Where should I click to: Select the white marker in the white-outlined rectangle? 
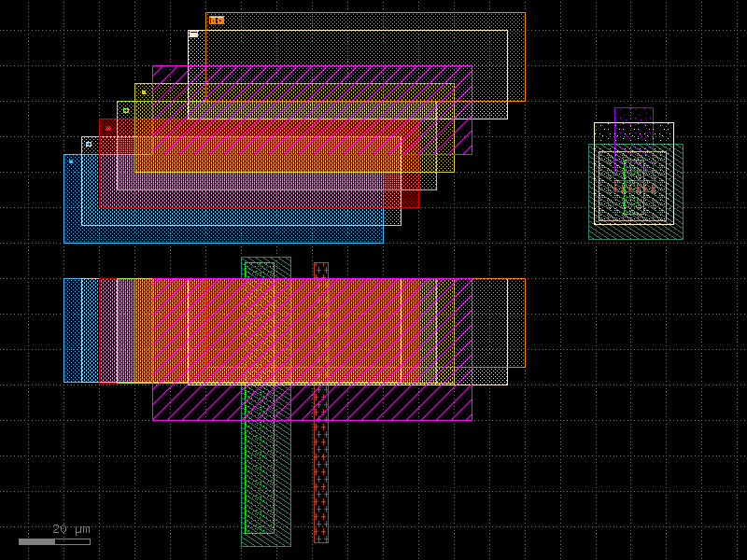(89, 145)
